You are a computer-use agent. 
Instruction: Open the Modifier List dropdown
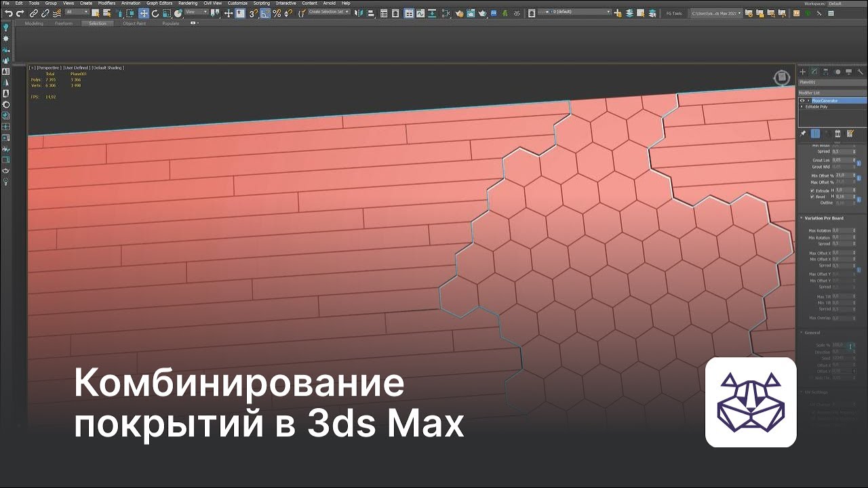[833, 93]
